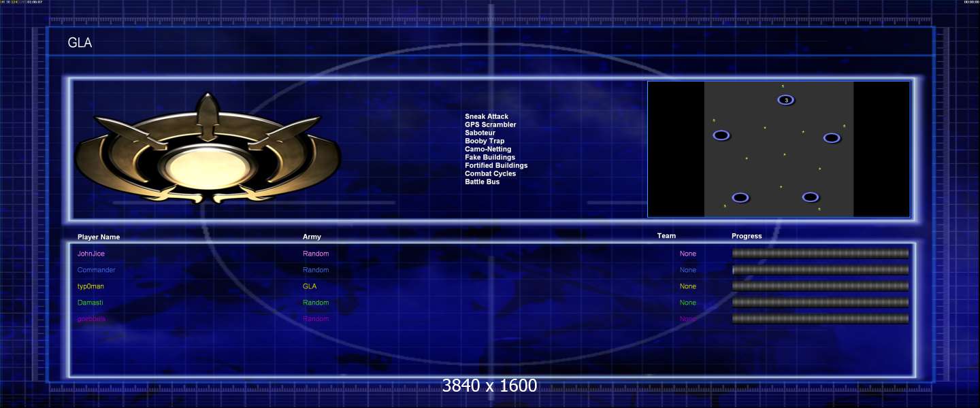Click JohnJice's loading progress bar
Screen dimensions: 980x408
(x=820, y=254)
